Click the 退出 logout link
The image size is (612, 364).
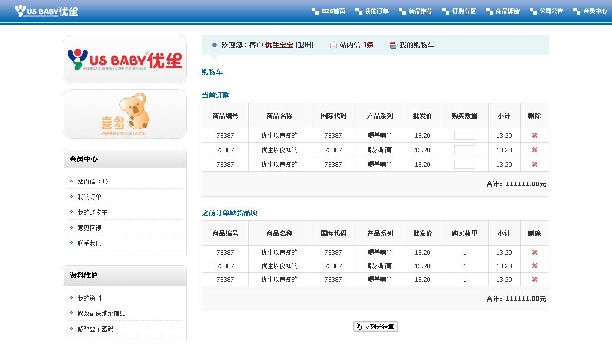[305, 45]
